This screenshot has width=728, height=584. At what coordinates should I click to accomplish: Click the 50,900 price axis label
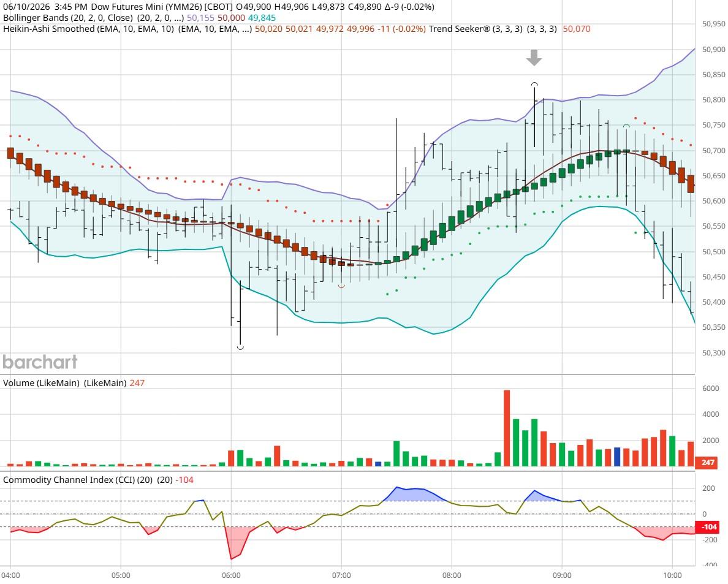(714, 50)
